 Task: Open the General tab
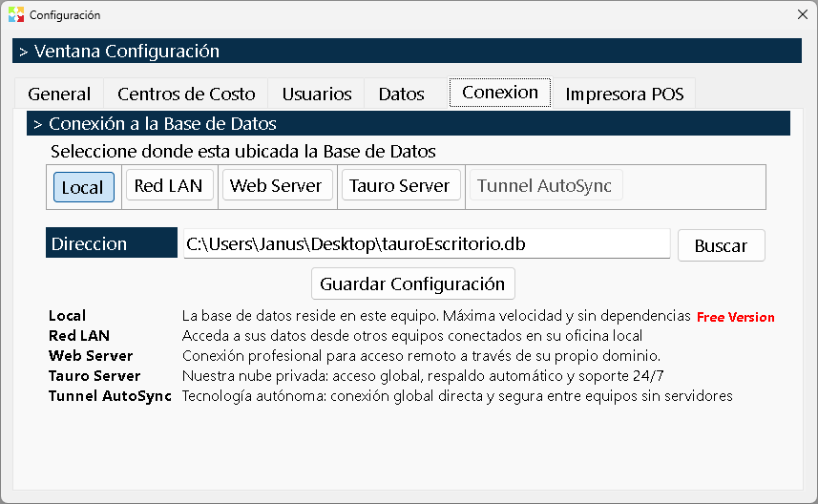[59, 94]
